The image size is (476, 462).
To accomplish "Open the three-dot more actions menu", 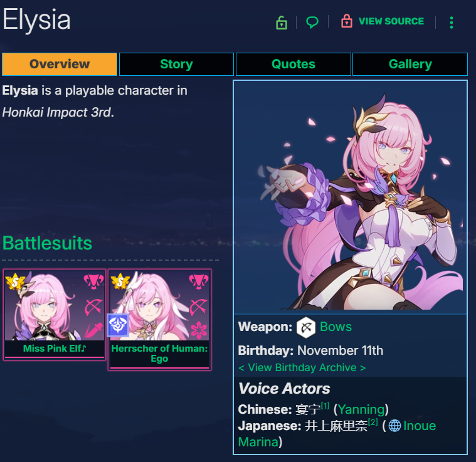I will pyautogui.click(x=452, y=23).
